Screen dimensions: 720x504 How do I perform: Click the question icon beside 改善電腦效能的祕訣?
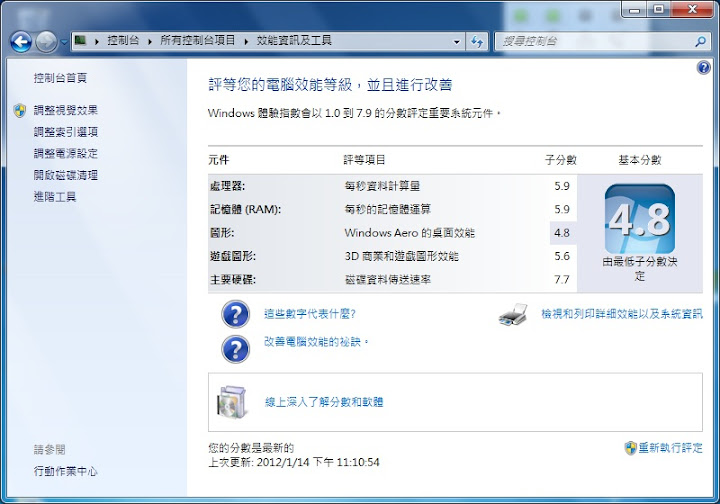pyautogui.click(x=236, y=349)
